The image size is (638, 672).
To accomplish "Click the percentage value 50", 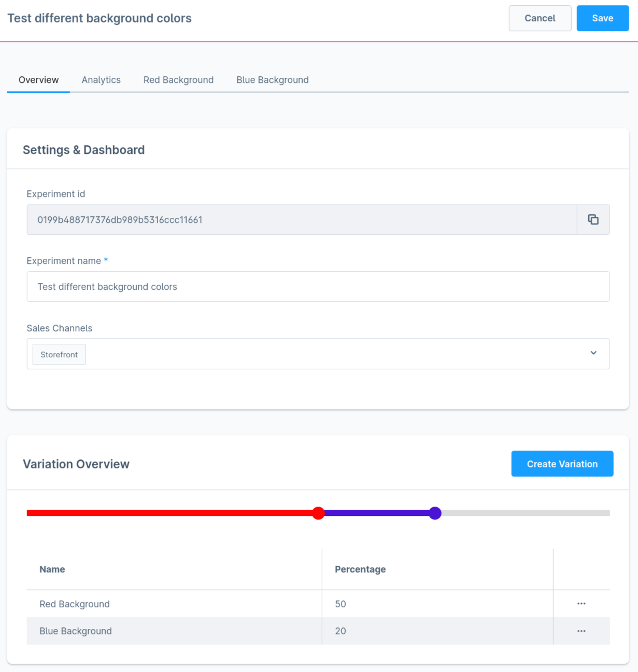I will click(341, 604).
